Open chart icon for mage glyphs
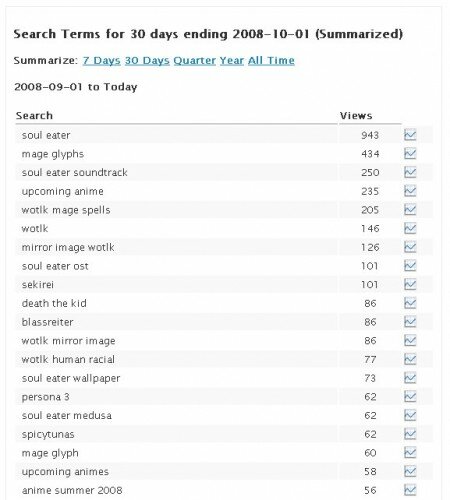The image size is (450, 500). tap(410, 153)
